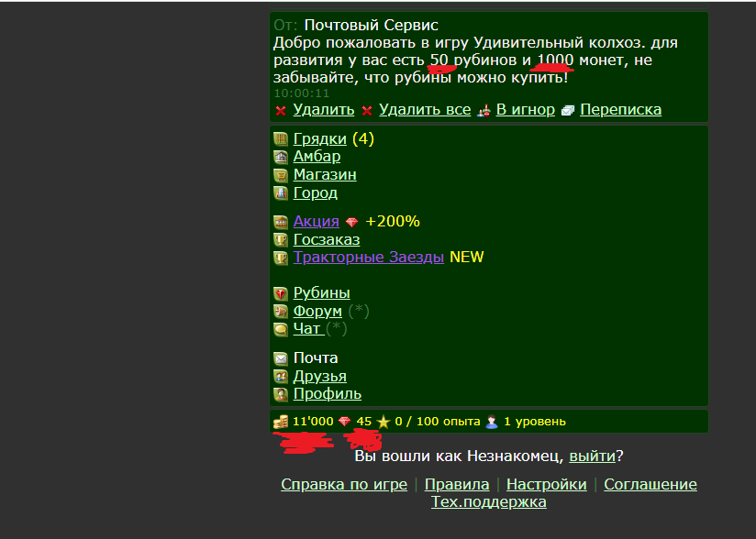Open Тракторные Заезды races link
The height and width of the screenshot is (539, 756).
[369, 258]
